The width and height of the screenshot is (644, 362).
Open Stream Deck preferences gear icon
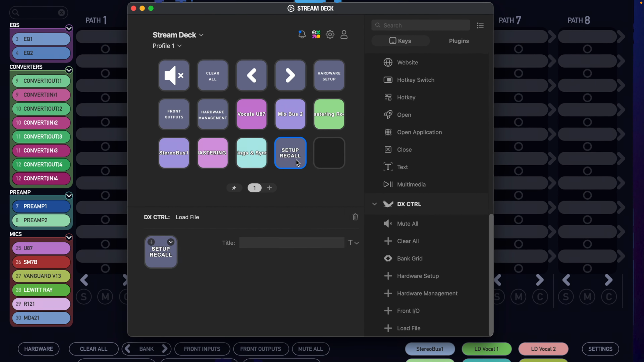tap(330, 35)
